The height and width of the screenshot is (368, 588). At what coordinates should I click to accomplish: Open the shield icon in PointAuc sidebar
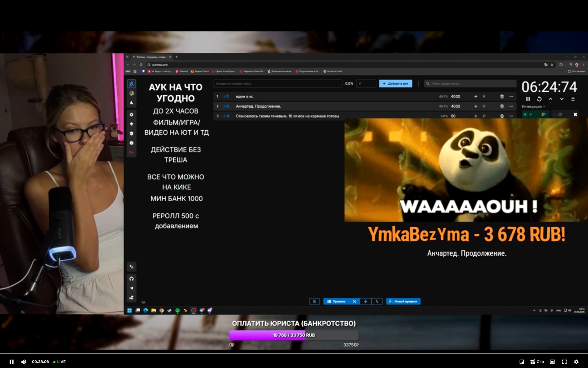click(x=131, y=133)
